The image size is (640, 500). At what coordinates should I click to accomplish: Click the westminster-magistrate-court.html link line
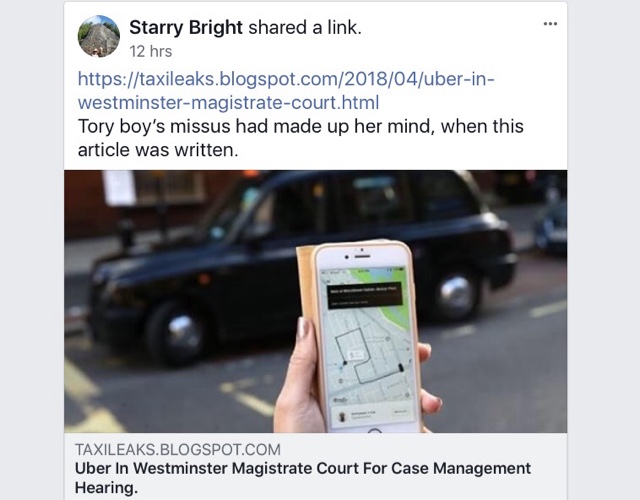click(x=229, y=102)
